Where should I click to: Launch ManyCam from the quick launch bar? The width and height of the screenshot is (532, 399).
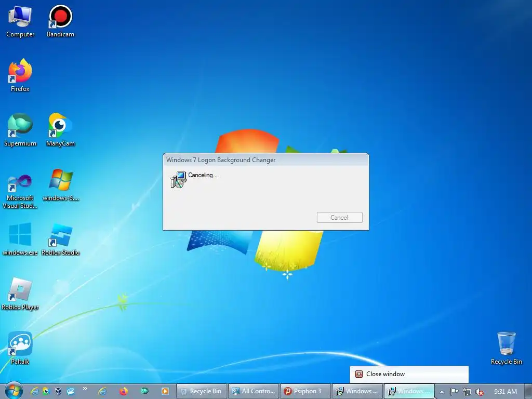(46, 391)
